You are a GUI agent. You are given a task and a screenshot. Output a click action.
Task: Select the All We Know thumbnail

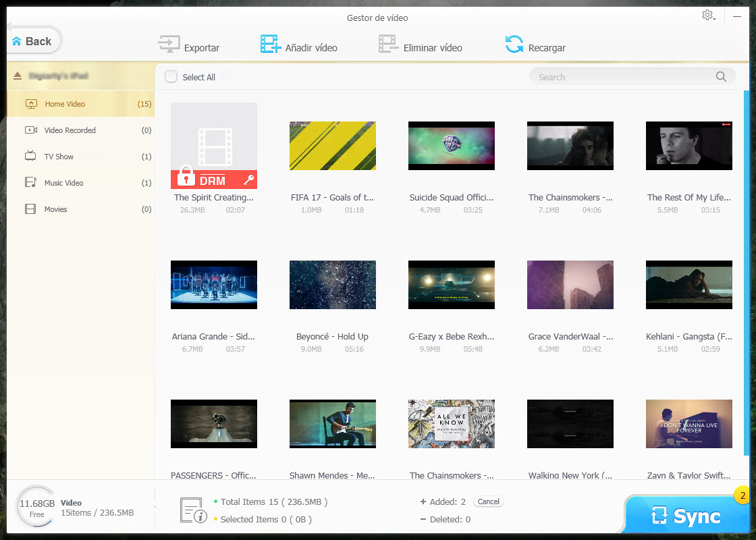tap(452, 424)
